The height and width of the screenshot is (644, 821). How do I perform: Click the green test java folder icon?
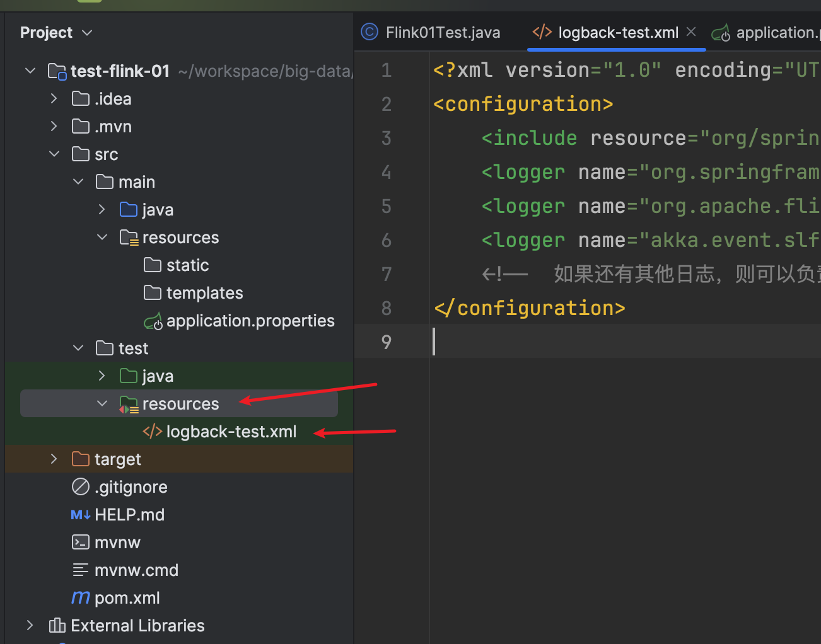coord(129,376)
